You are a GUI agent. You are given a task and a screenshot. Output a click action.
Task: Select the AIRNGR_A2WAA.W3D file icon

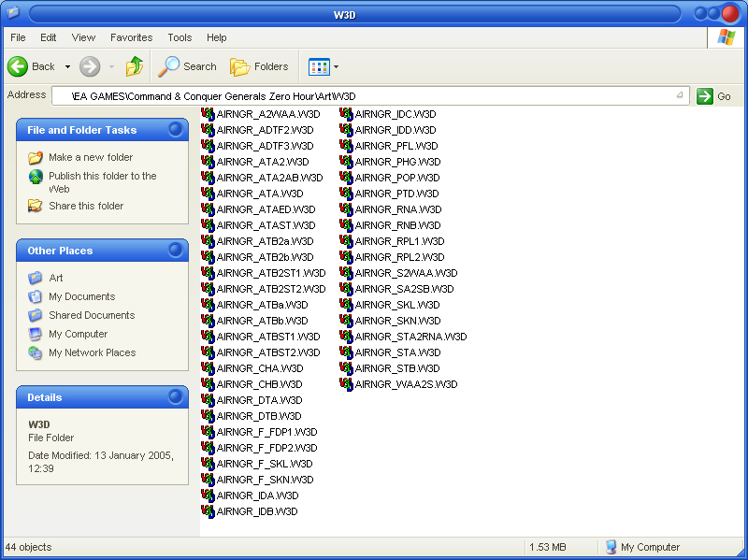pyautogui.click(x=208, y=114)
